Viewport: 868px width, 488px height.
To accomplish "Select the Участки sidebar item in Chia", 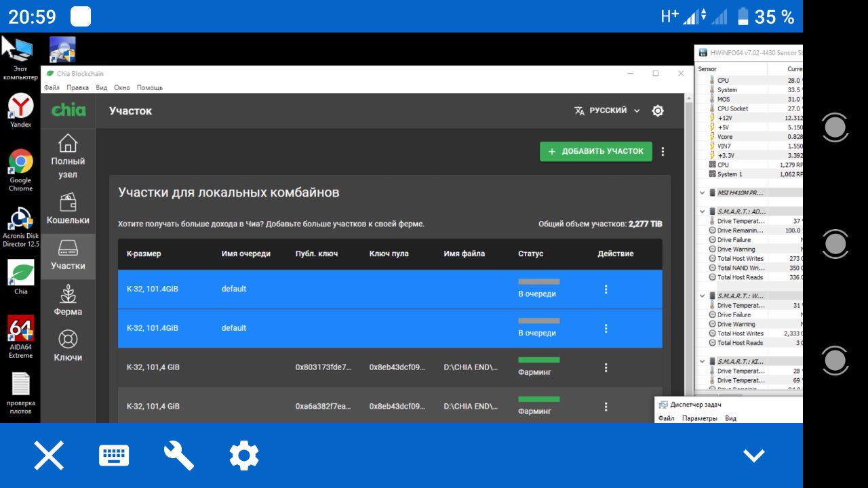I will 68,256.
